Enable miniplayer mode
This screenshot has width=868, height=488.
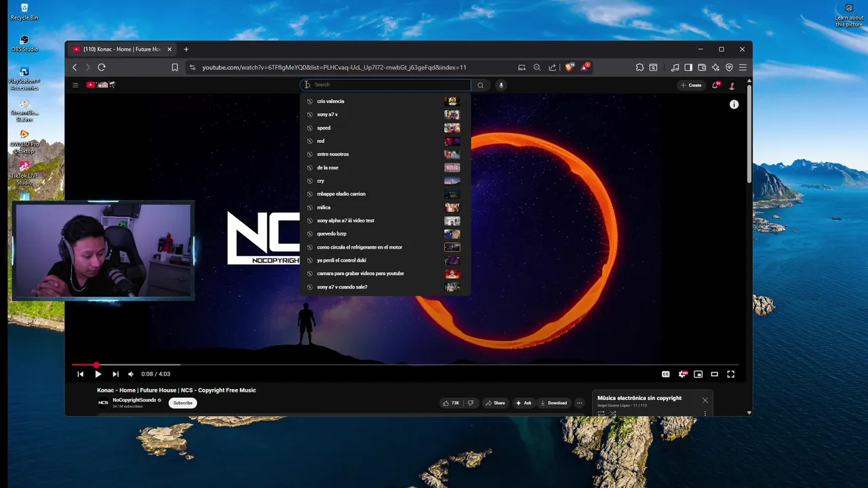[x=698, y=374]
